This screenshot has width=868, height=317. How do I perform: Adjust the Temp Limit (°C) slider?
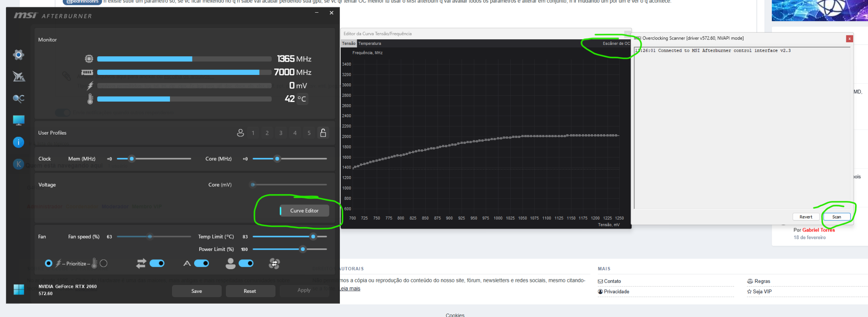(x=289, y=237)
